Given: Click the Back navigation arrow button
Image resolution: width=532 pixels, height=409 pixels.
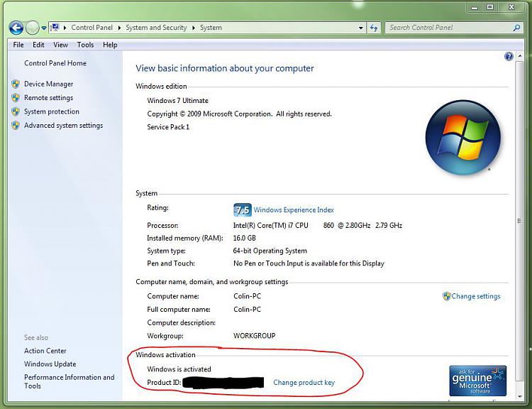Looking at the screenshot, I should click(x=16, y=28).
